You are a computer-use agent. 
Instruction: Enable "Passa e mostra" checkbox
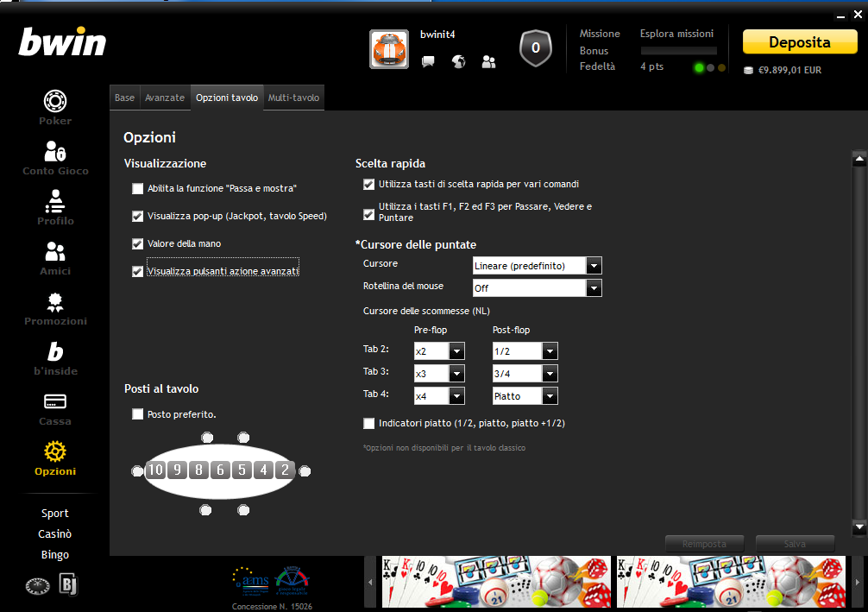coord(137,189)
